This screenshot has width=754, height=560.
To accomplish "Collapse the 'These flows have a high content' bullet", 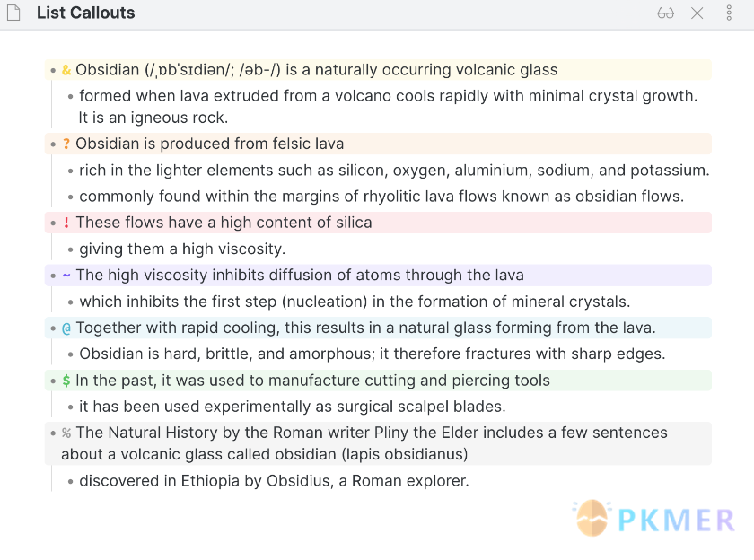I will tap(52, 223).
